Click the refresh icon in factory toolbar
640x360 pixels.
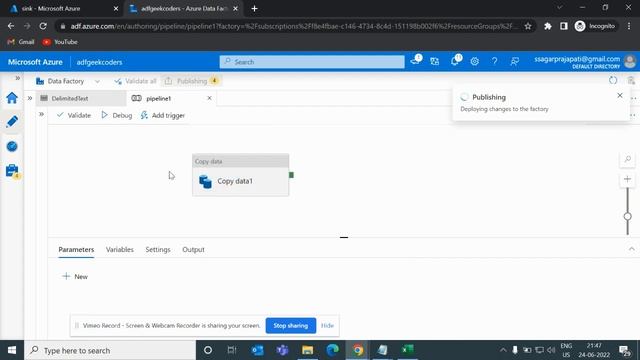(613, 80)
